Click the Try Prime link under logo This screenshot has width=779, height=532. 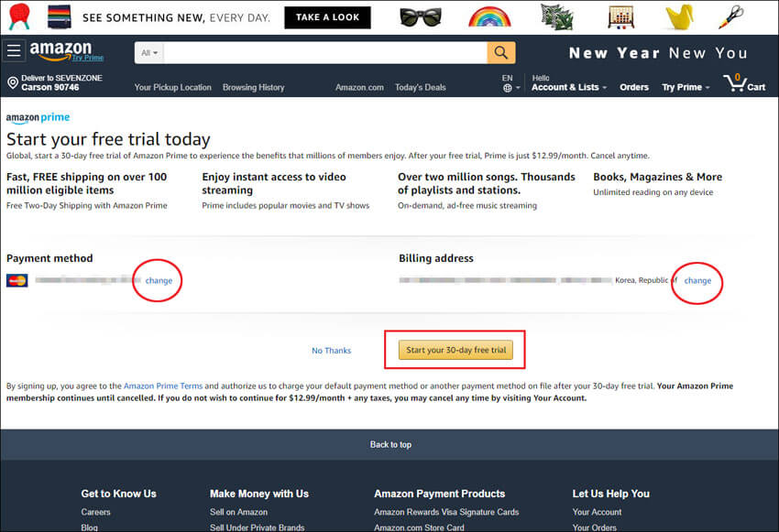(x=87, y=58)
